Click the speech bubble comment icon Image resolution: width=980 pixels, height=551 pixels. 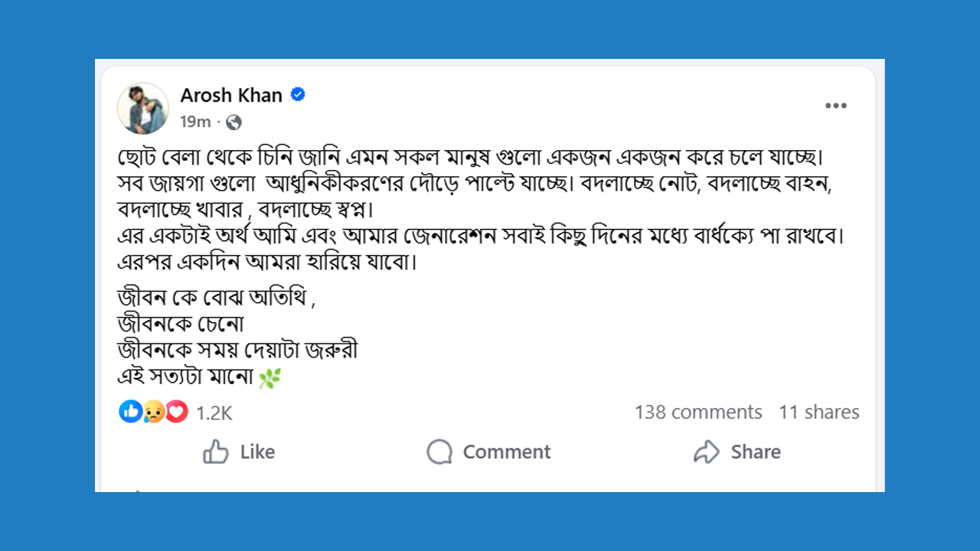click(439, 452)
